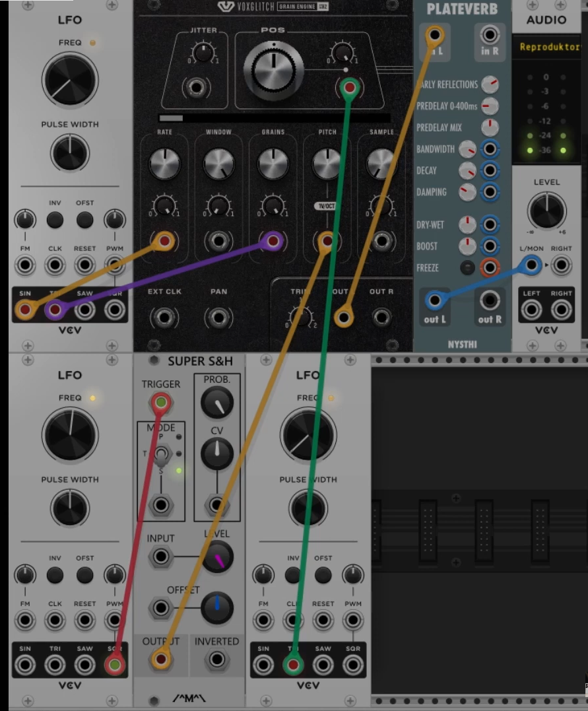Click the LEFT output jack on Audio module

(531, 310)
